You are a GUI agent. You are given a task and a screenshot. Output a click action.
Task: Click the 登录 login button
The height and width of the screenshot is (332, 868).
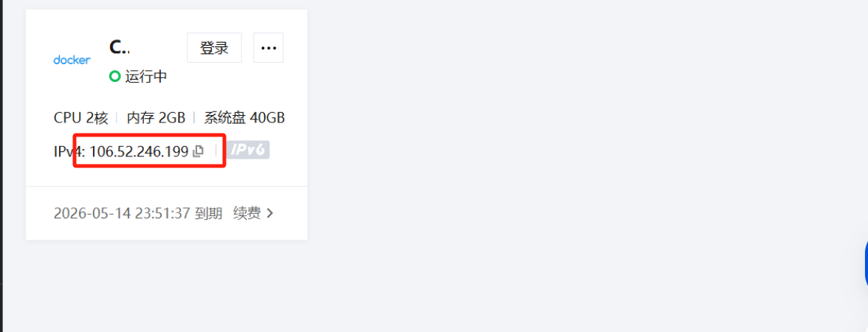point(214,47)
